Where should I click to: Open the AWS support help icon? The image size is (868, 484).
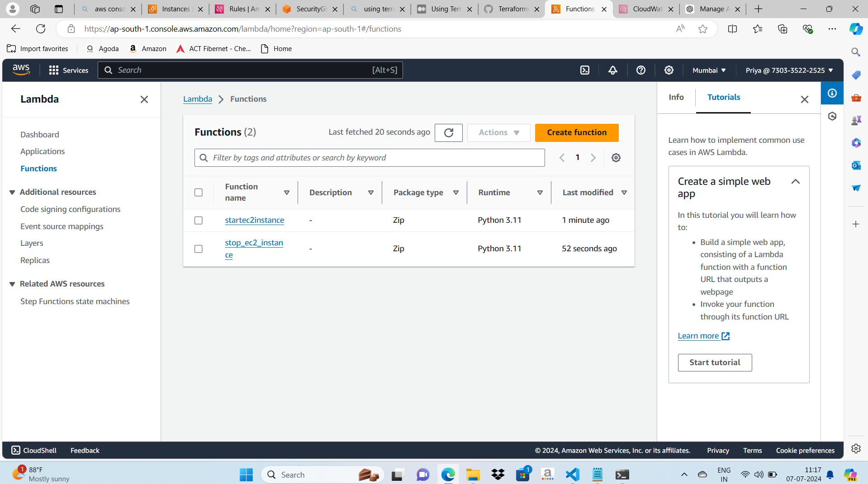point(641,70)
